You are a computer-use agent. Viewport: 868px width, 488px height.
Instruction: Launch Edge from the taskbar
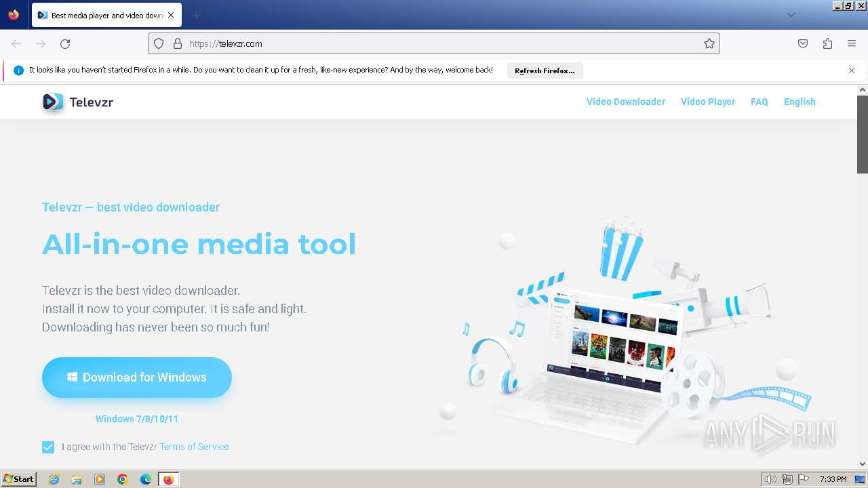coord(146,479)
